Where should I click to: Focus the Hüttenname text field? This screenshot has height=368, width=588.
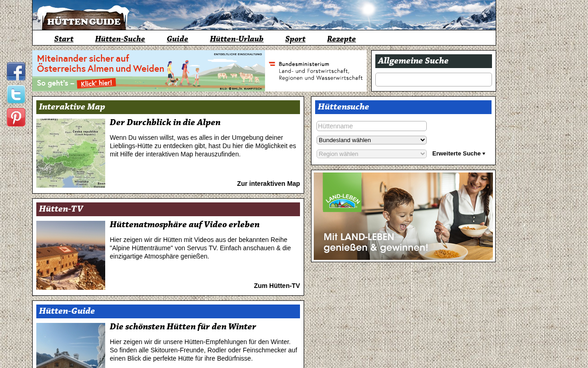(x=372, y=126)
